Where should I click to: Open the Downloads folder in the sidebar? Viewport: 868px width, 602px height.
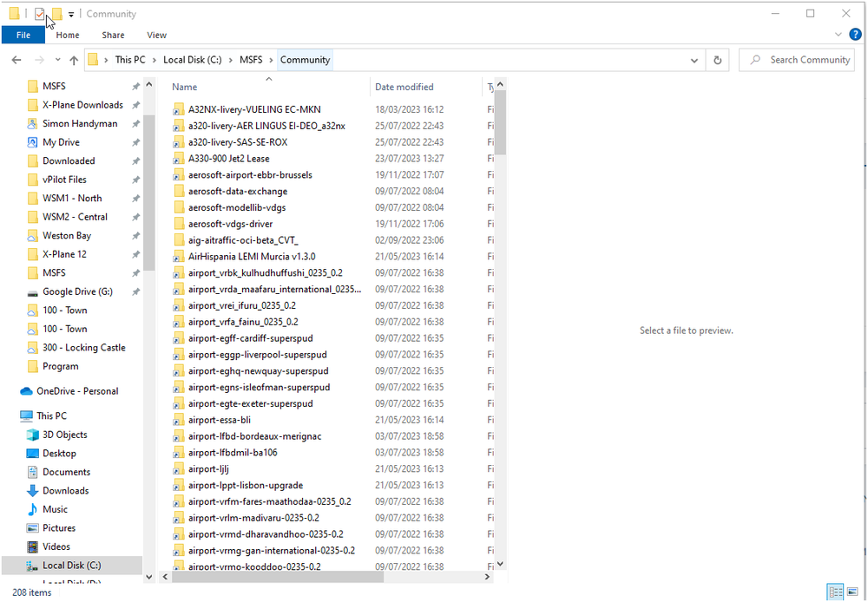tap(61, 490)
